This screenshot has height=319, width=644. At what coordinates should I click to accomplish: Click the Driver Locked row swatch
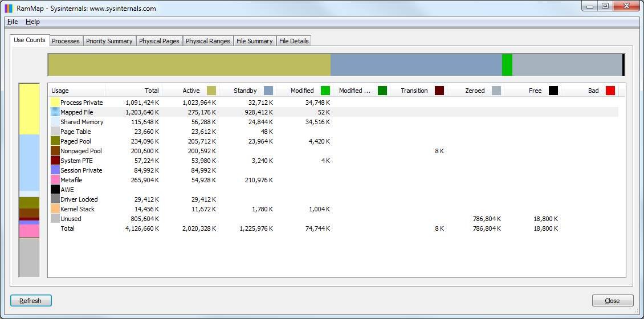55,199
